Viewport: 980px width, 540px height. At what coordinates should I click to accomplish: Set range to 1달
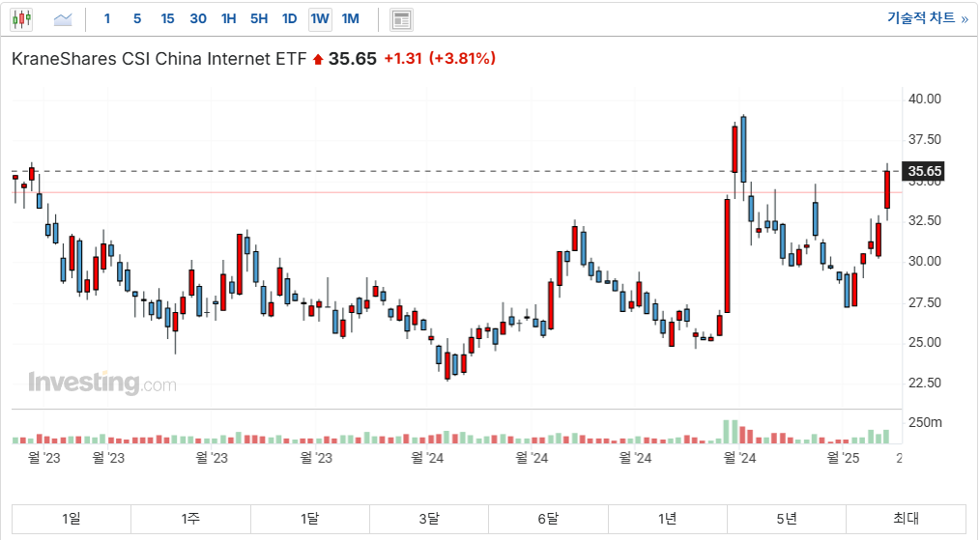pos(310,518)
